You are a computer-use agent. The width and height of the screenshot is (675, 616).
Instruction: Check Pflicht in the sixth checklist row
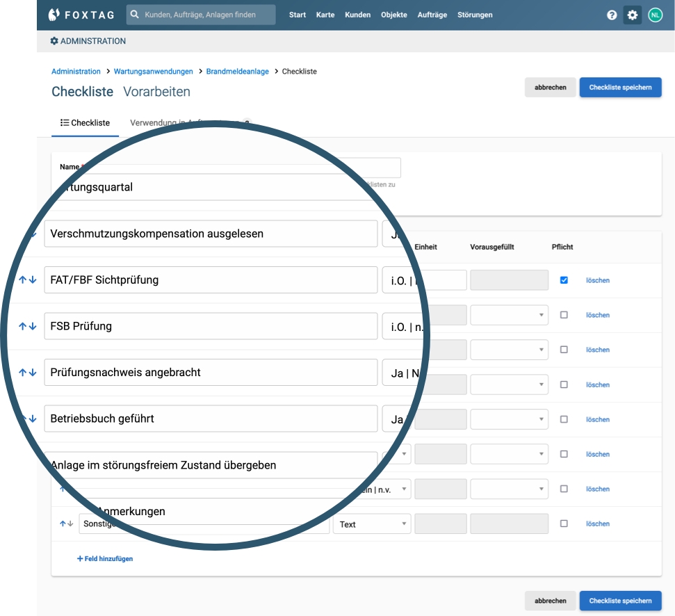pyautogui.click(x=564, y=454)
